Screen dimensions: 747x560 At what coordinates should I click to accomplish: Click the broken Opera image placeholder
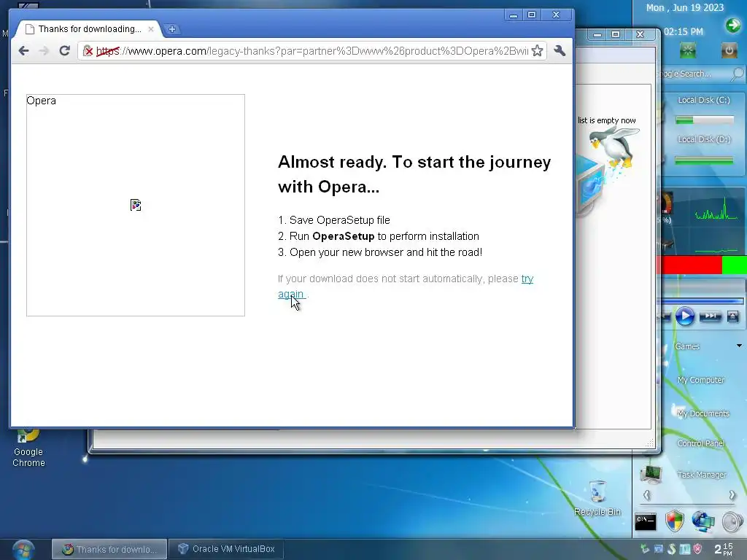pos(136,205)
